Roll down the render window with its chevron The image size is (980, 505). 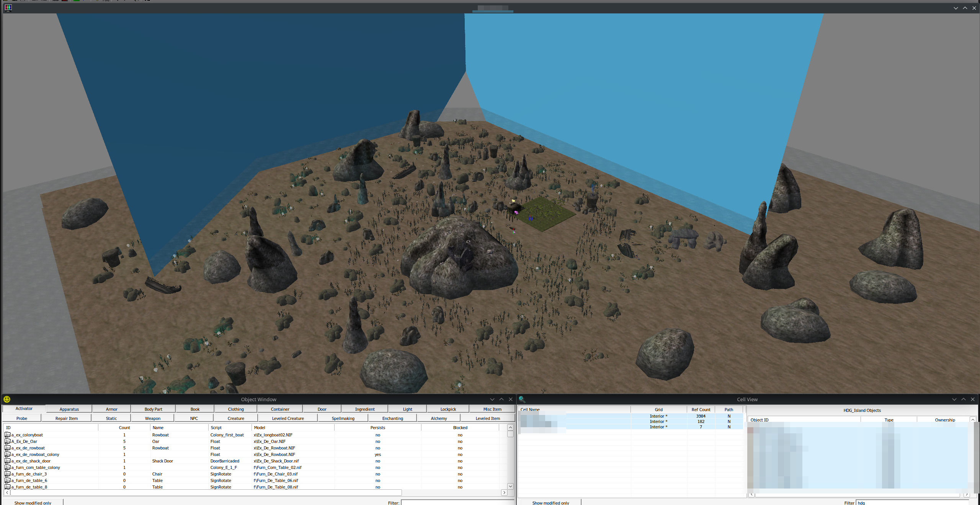click(x=956, y=8)
